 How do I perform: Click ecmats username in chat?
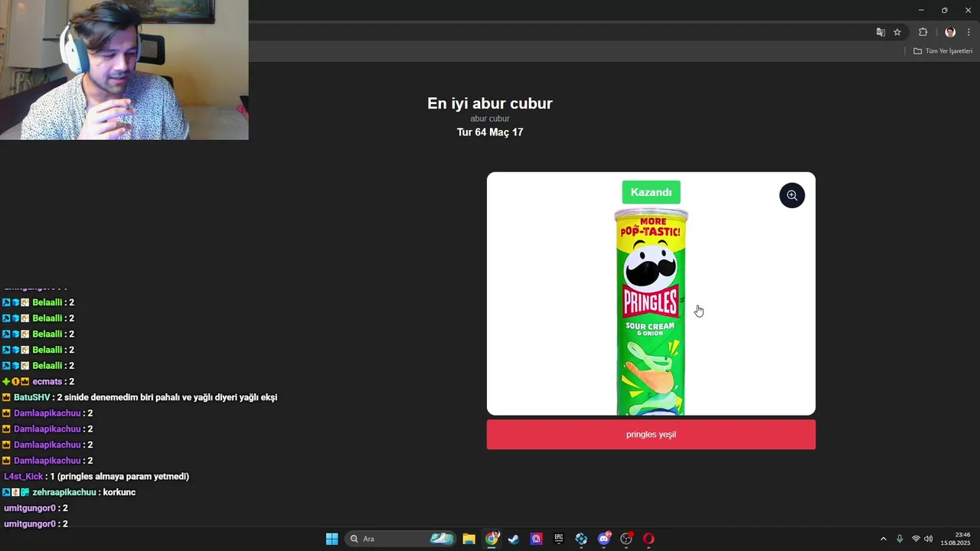[47, 381]
